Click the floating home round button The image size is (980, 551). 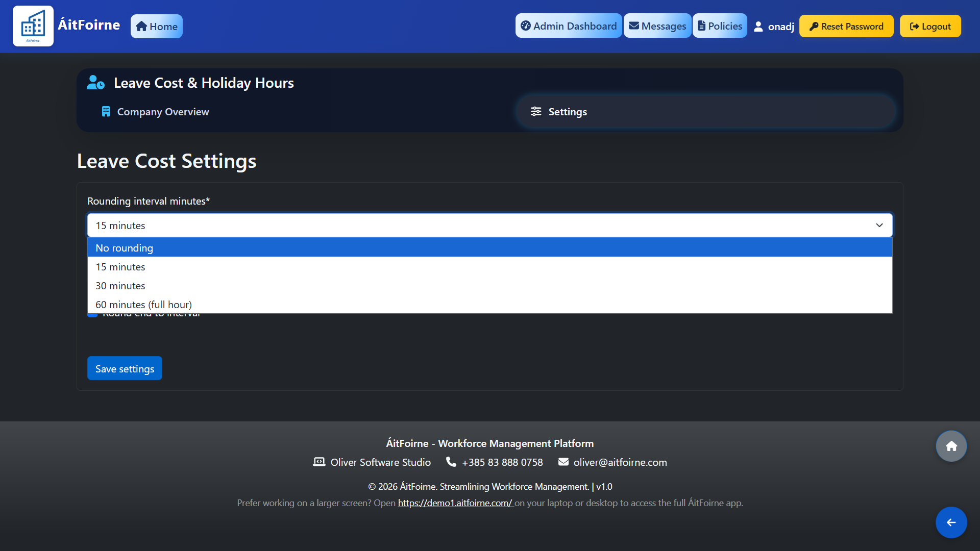click(951, 446)
